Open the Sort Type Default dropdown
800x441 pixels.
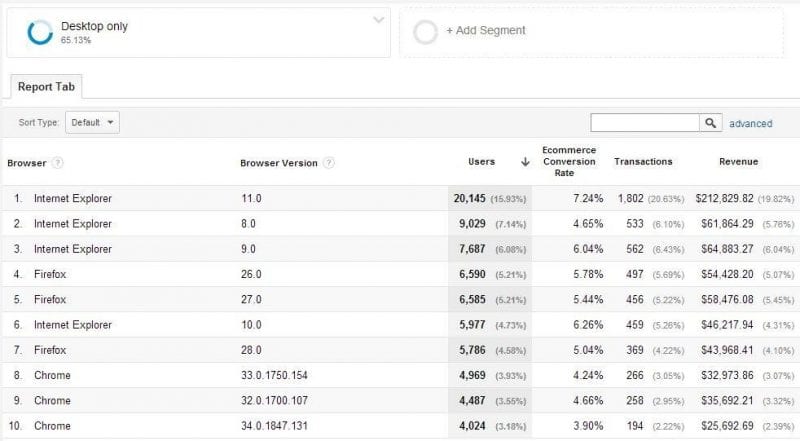click(x=92, y=123)
